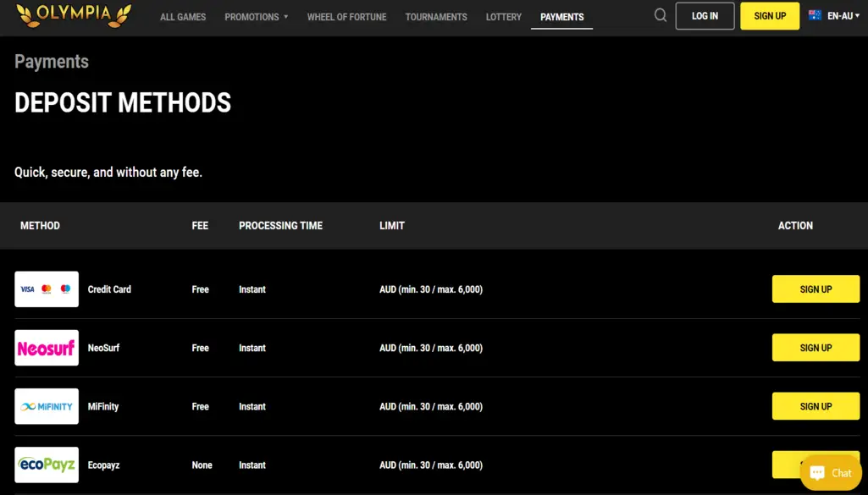The height and width of the screenshot is (495, 868).
Task: Click Sign Up in Credit Card row
Action: (x=816, y=289)
